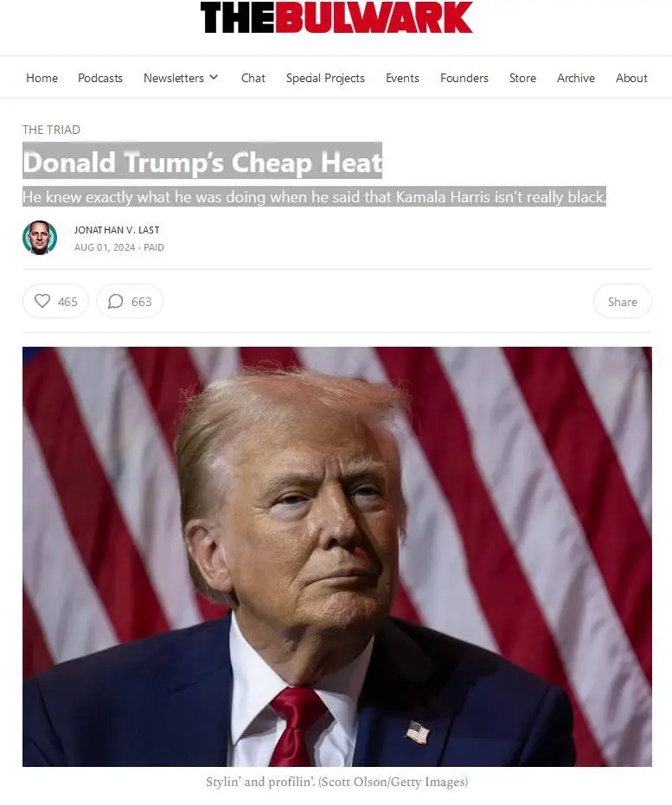Open Jonathan V. Last's avatar
This screenshot has width=672, height=805.
40,238
